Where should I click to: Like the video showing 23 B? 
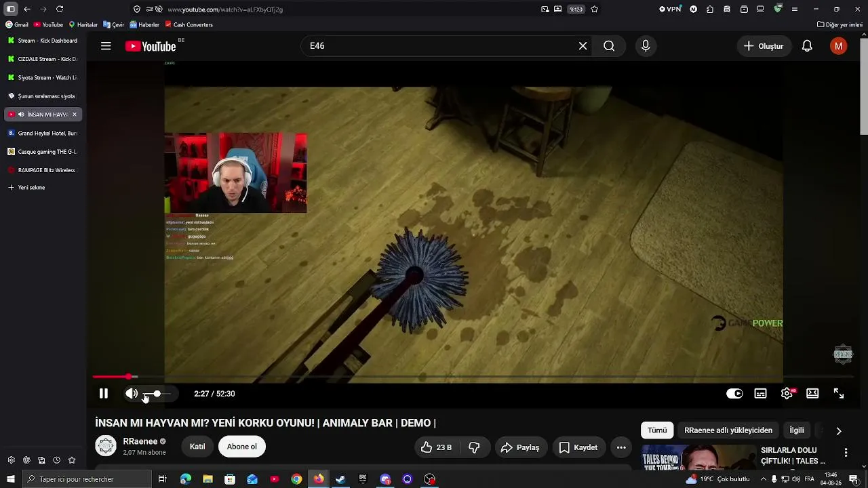(x=436, y=447)
